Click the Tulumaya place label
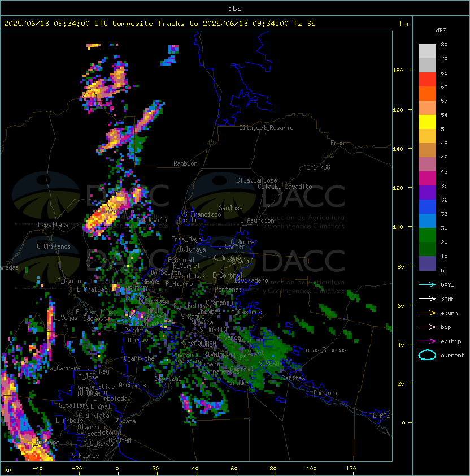470x476 pixels. click(193, 249)
